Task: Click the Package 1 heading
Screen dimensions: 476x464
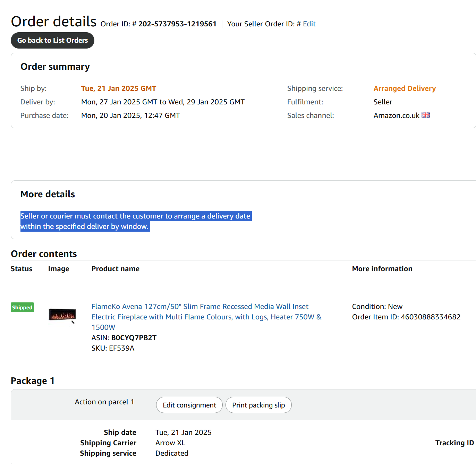Action: pyautogui.click(x=33, y=381)
